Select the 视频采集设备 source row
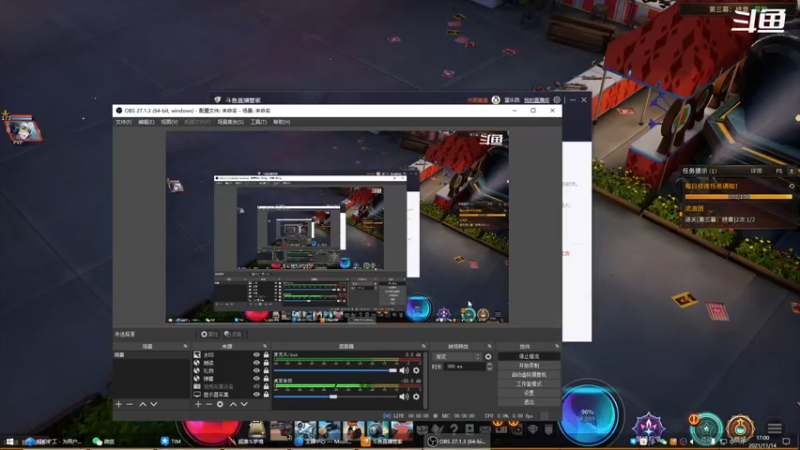The width and height of the screenshot is (800, 450). pos(231,386)
